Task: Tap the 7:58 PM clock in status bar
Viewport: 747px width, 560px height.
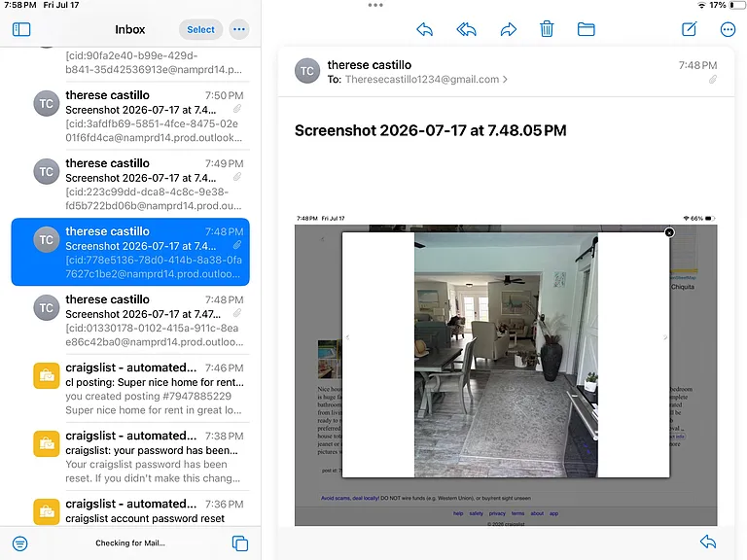Action: (20, 5)
